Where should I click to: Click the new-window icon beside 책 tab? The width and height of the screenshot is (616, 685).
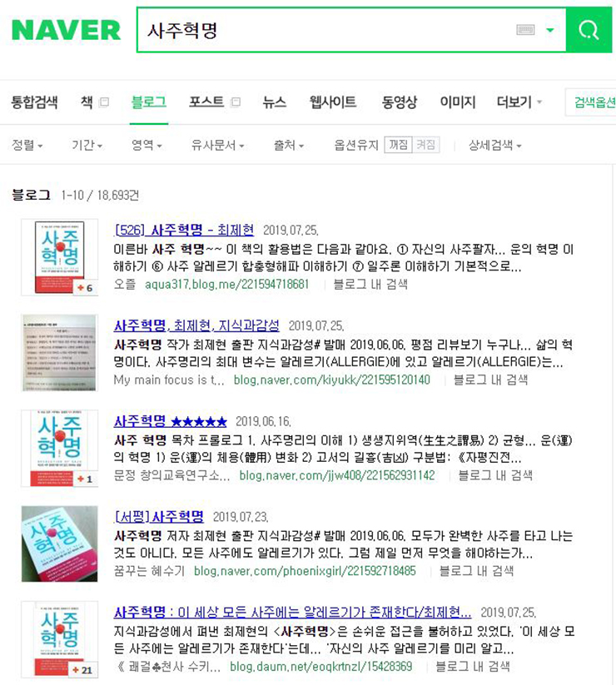pyautogui.click(x=104, y=102)
